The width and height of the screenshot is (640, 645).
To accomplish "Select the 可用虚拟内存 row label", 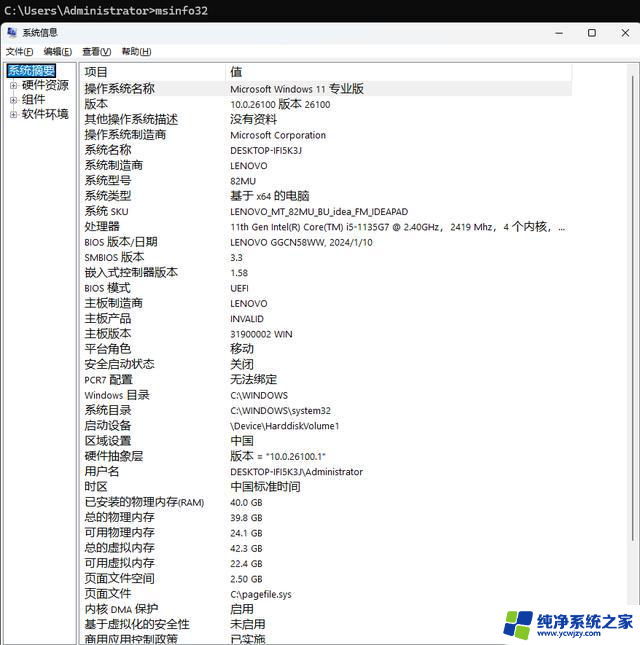I will 119,563.
